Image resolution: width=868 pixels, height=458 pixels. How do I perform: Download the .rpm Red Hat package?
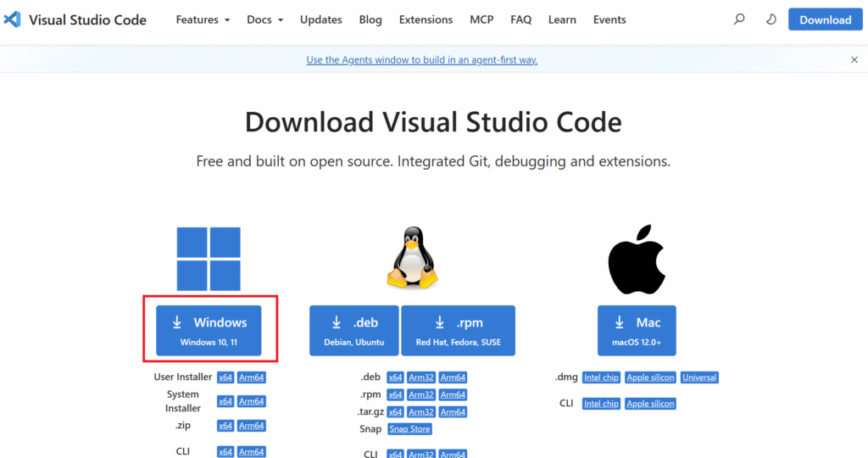click(459, 331)
